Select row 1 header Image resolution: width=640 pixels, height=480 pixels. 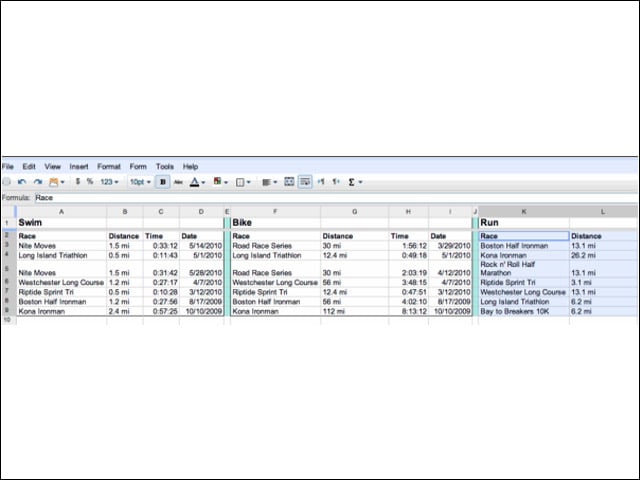click(7, 223)
